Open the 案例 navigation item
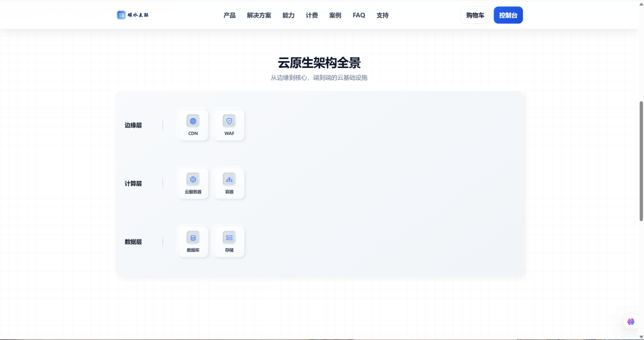This screenshot has width=644, height=340. [335, 15]
